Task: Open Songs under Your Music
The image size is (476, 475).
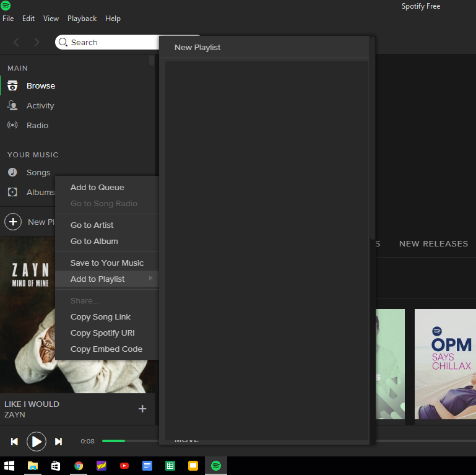Action: pos(38,173)
